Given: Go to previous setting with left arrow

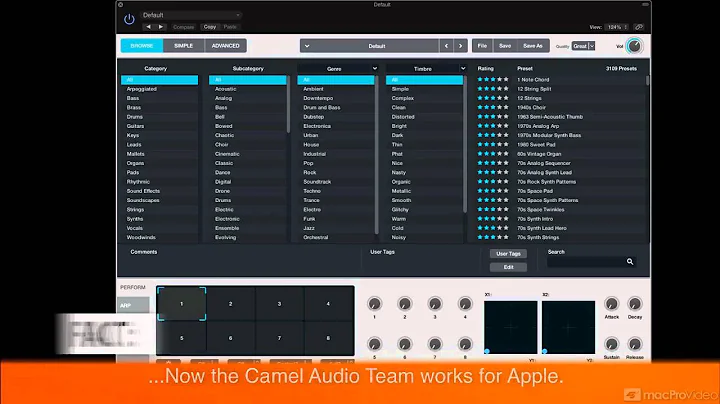Looking at the screenshot, I should [x=148, y=27].
